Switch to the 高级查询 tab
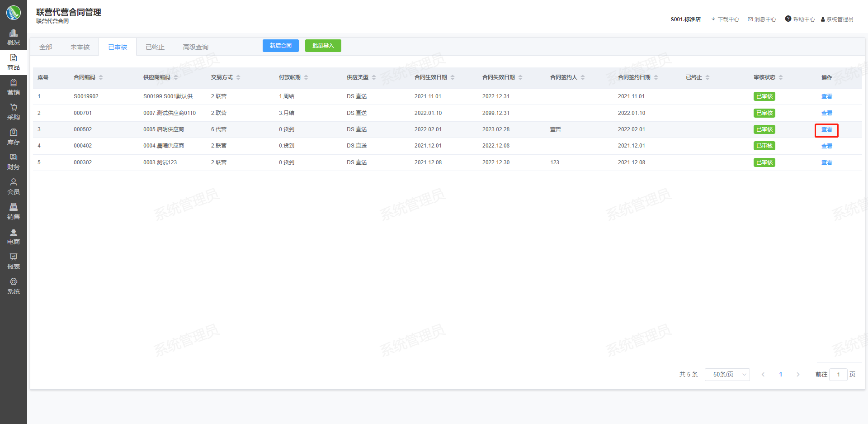The image size is (868, 424). click(x=195, y=47)
